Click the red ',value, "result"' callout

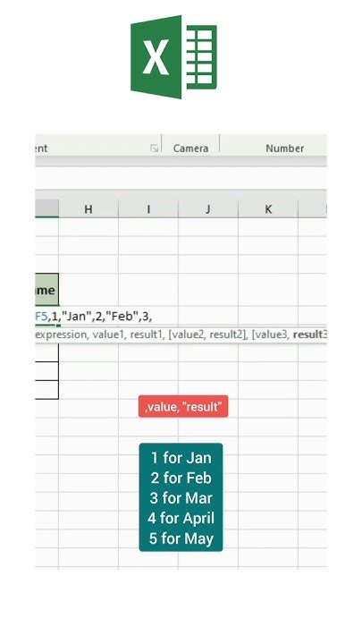(x=183, y=407)
